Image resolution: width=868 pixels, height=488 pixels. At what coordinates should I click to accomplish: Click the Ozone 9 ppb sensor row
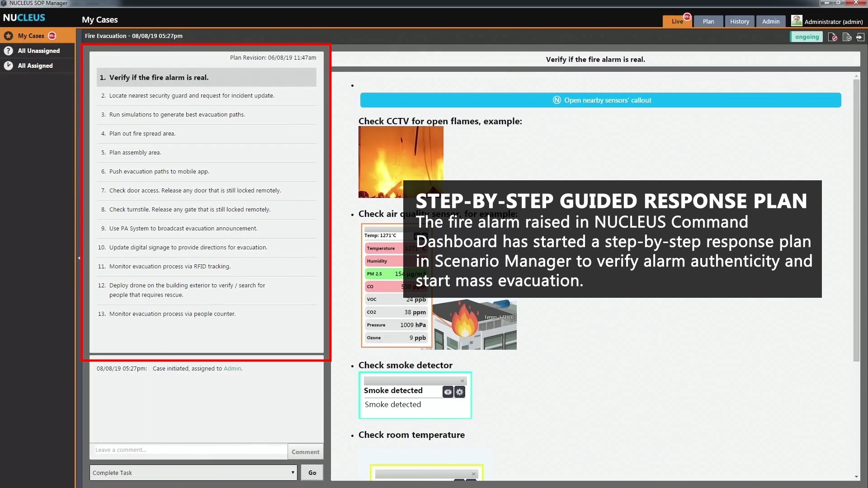coord(396,338)
